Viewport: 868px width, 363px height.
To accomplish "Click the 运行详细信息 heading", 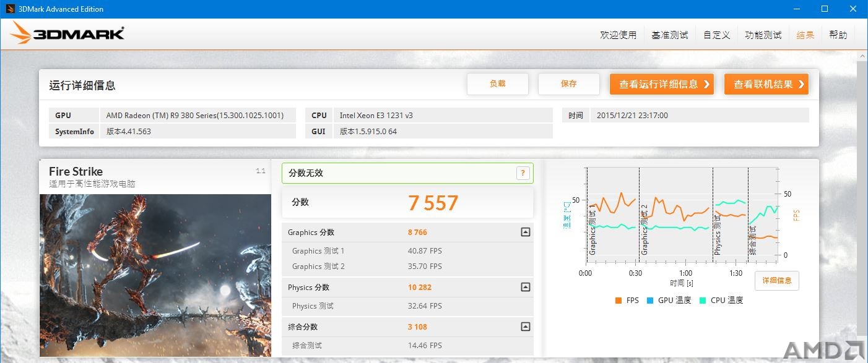I will (x=82, y=85).
